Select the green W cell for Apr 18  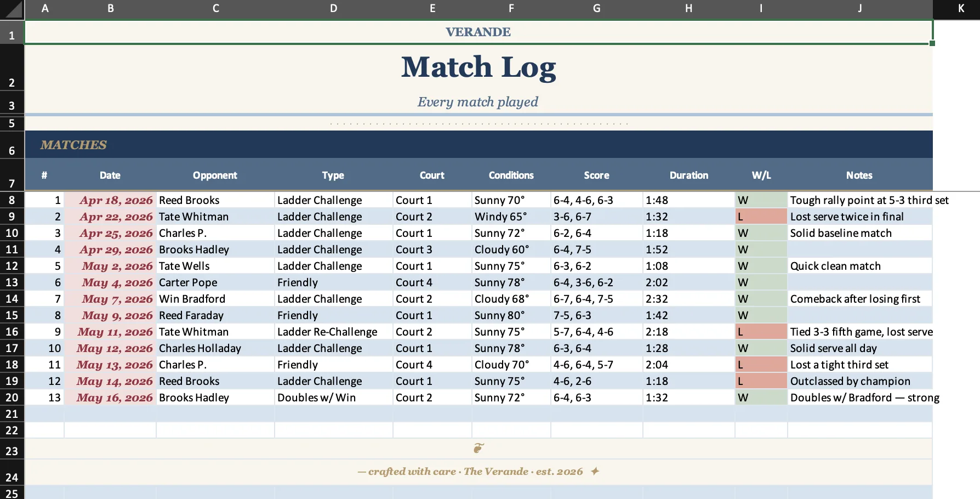(x=761, y=200)
